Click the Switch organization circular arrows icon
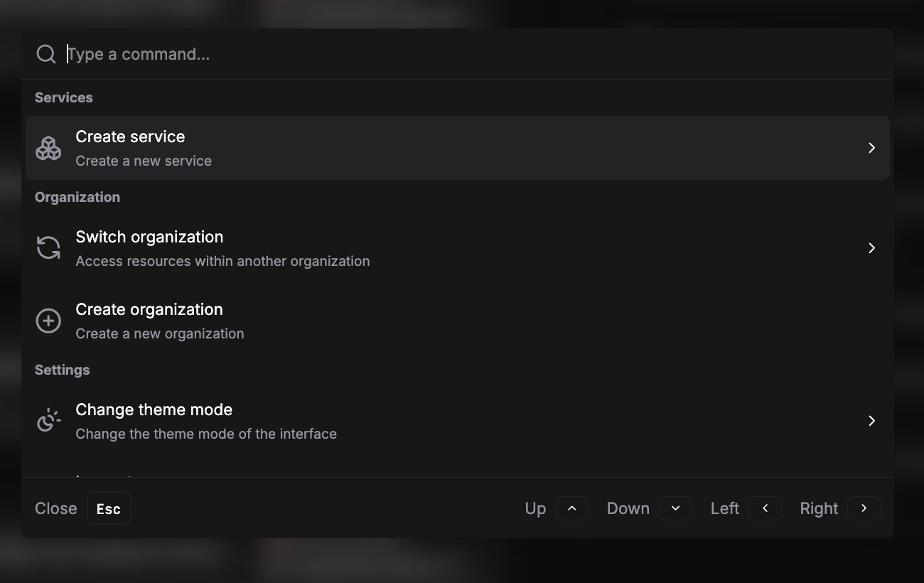This screenshot has height=583, width=924. (48, 248)
